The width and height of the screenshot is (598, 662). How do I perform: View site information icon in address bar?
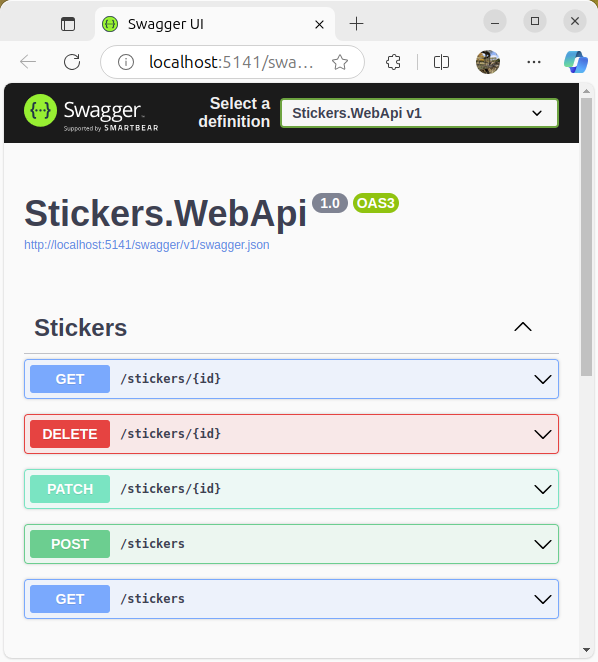(126, 62)
